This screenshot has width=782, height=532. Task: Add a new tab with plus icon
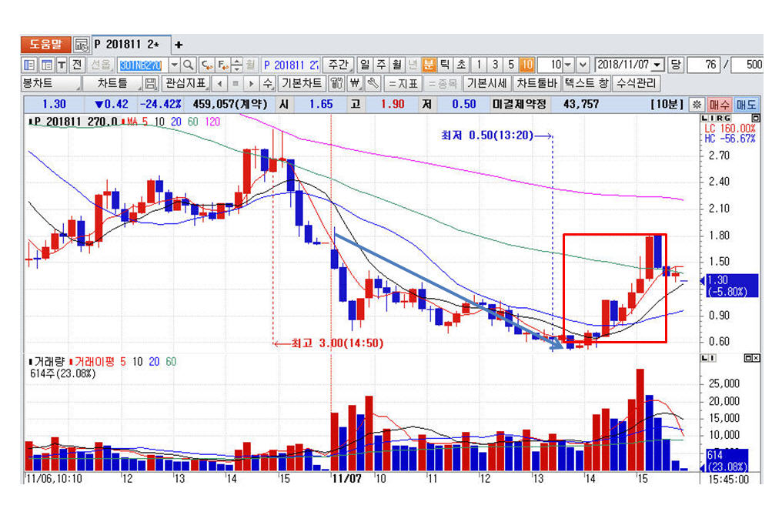(x=179, y=45)
